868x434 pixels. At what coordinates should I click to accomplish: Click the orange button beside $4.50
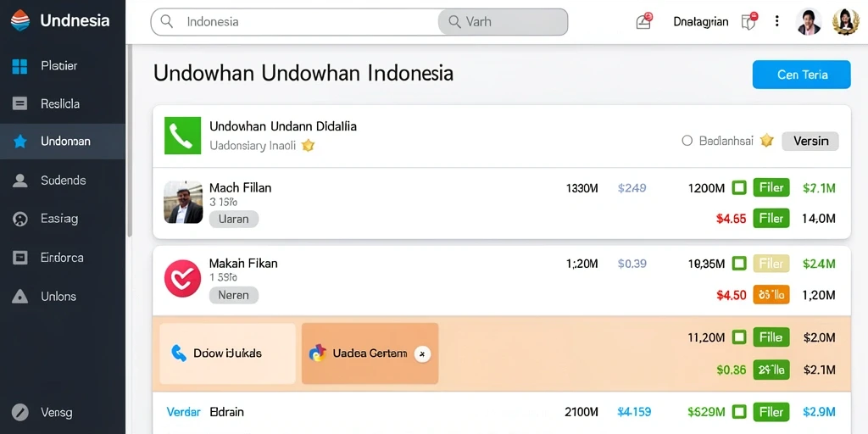(x=771, y=294)
